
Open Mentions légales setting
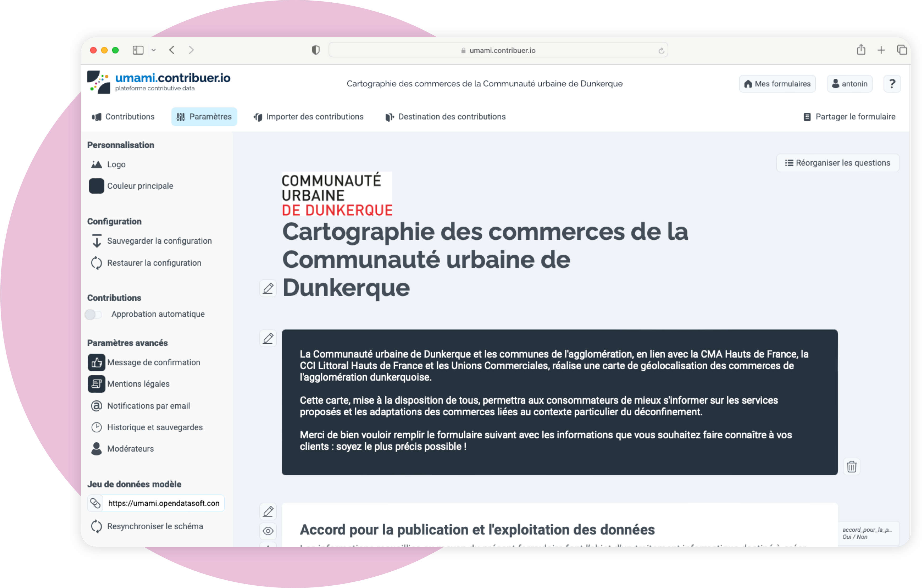[x=128, y=384]
